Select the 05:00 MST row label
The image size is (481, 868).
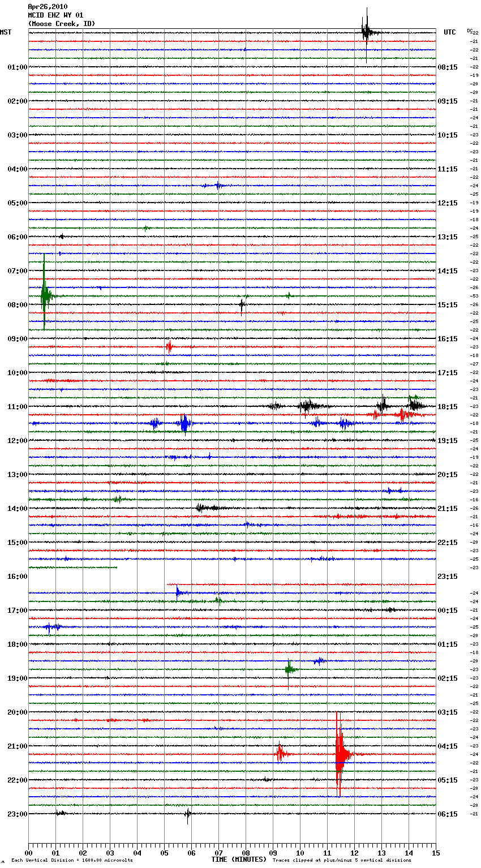(x=17, y=203)
